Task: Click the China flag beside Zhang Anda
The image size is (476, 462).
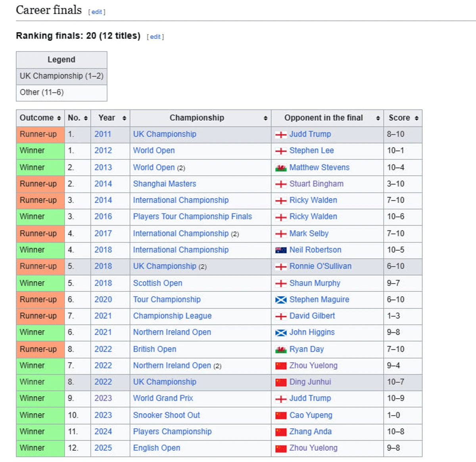Action: pyautogui.click(x=281, y=432)
